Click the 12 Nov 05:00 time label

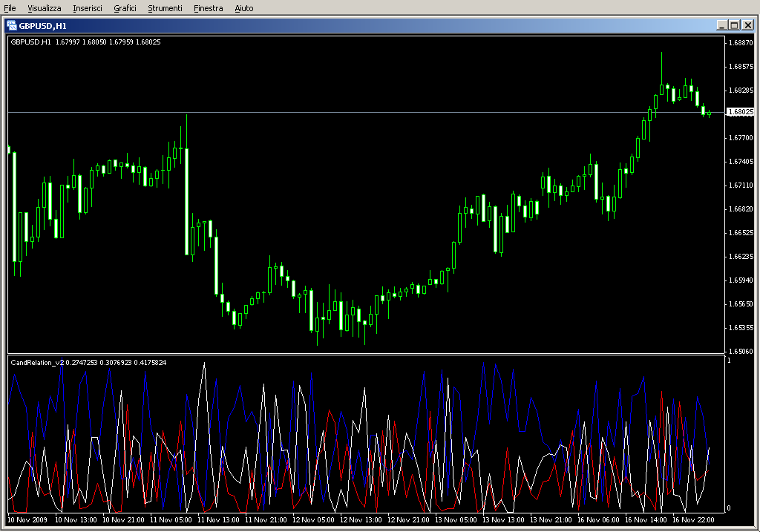(x=313, y=520)
